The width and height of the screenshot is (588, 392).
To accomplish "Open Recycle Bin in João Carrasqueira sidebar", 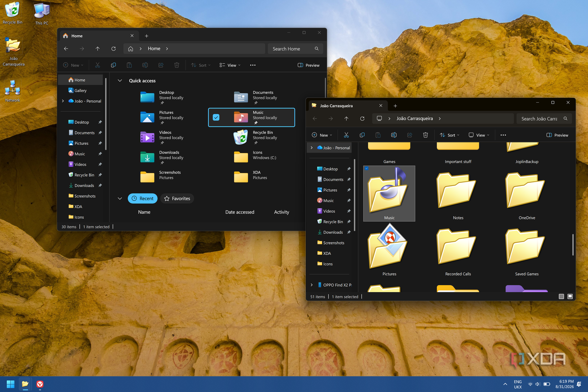I will pyautogui.click(x=333, y=222).
